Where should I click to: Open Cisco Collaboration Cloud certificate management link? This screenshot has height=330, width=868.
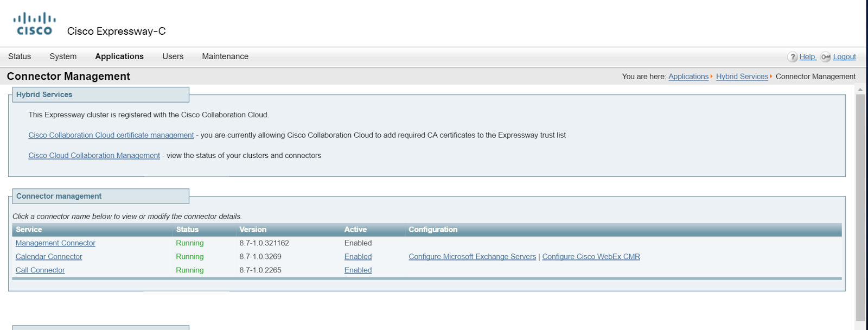tap(111, 135)
